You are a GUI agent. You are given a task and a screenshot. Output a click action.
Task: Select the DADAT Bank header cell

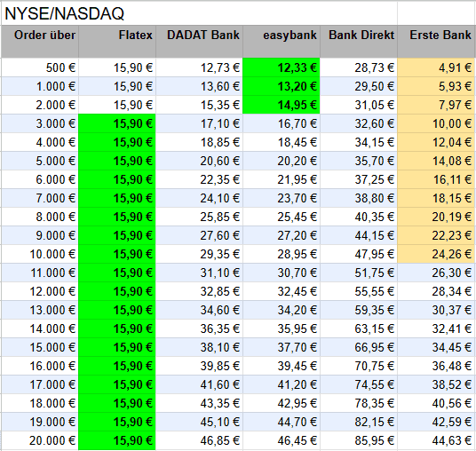(x=199, y=42)
